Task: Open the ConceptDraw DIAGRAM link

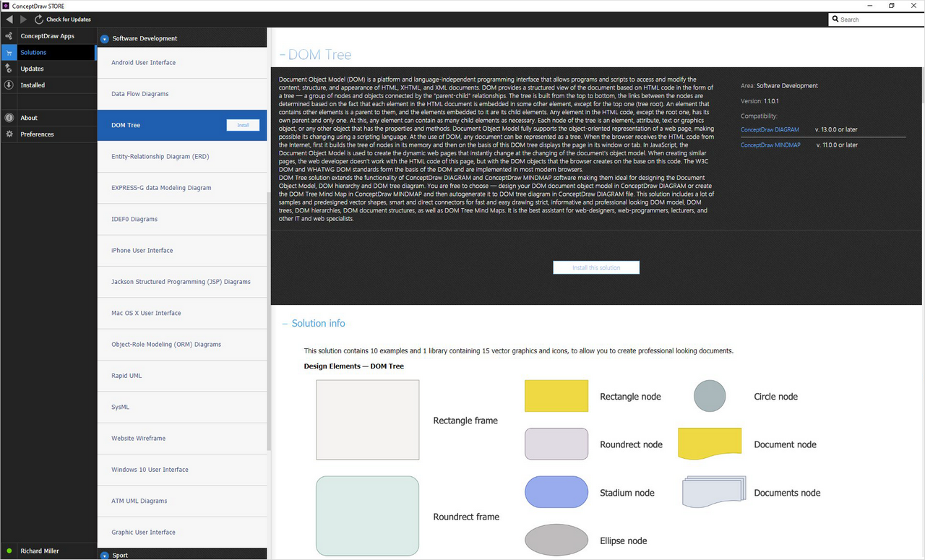Action: click(770, 129)
